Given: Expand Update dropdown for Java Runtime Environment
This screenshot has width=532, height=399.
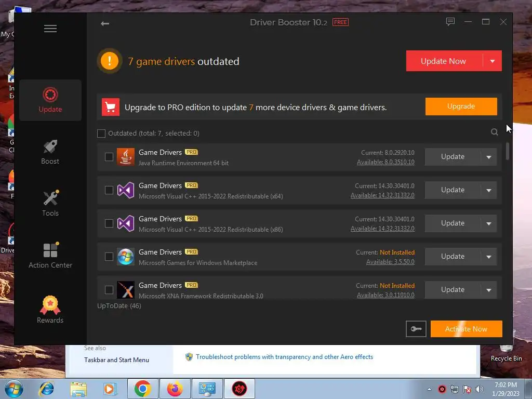Looking at the screenshot, I should point(489,157).
